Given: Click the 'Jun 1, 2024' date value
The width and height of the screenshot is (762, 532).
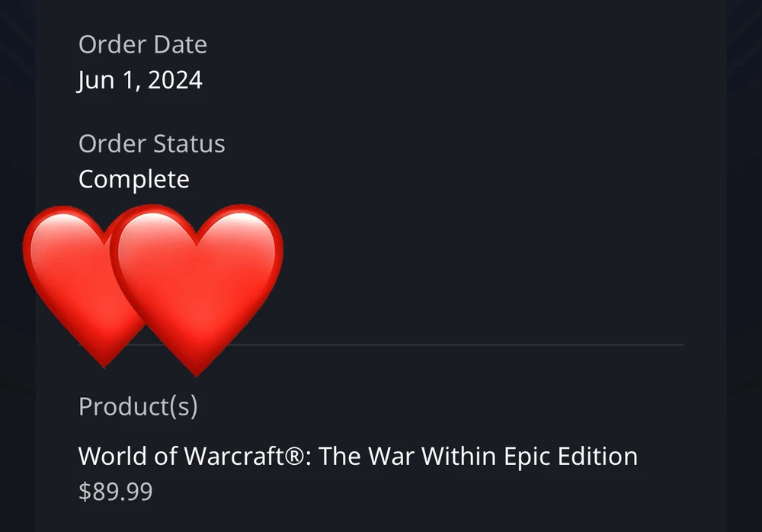Looking at the screenshot, I should (x=140, y=80).
